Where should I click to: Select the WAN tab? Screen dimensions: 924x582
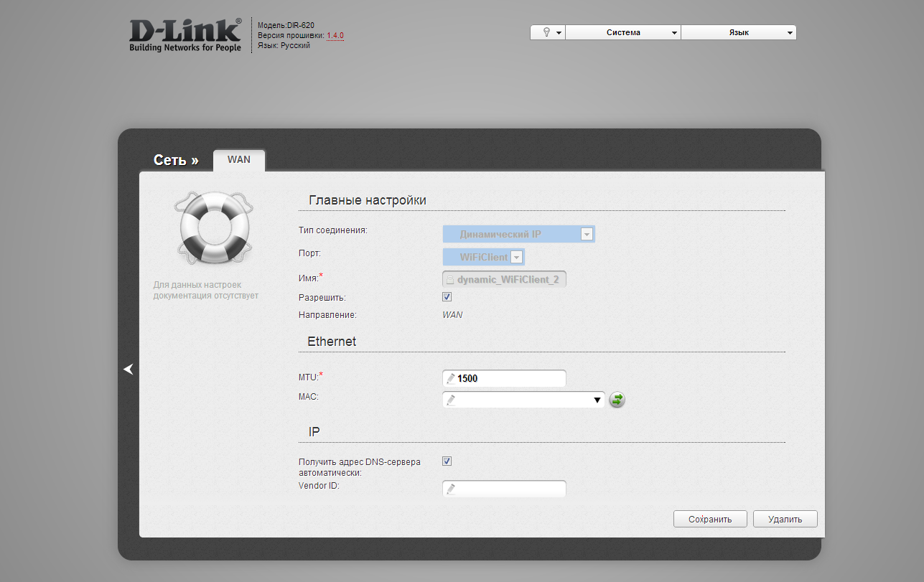239,159
